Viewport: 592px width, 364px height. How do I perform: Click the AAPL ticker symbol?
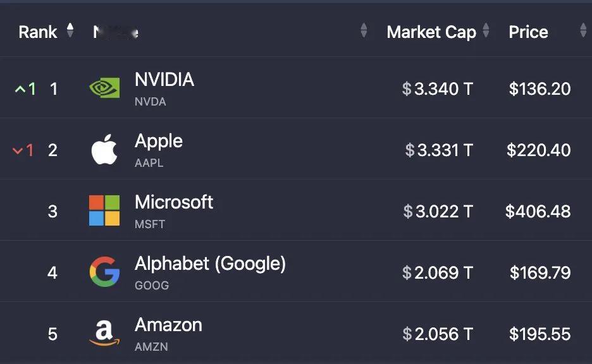pos(149,163)
